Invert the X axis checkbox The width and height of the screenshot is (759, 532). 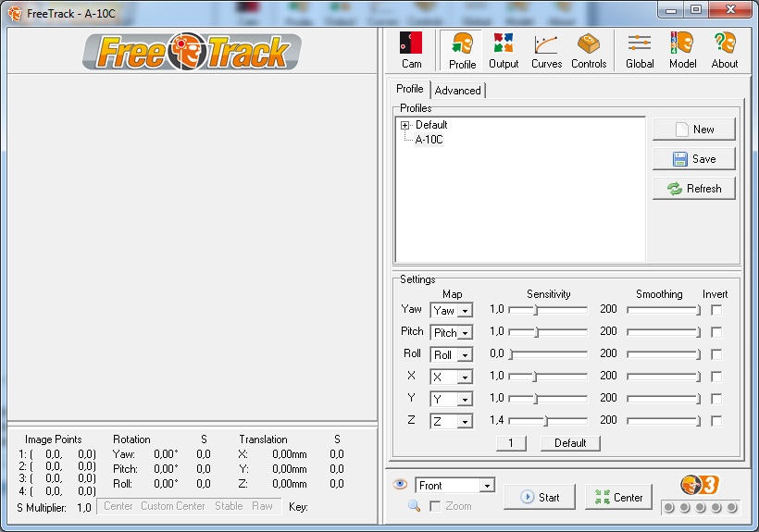[716, 377]
